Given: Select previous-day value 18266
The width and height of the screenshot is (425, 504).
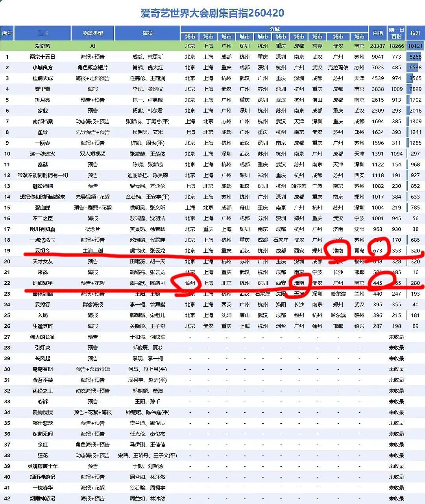Looking at the screenshot, I should click(x=397, y=46).
